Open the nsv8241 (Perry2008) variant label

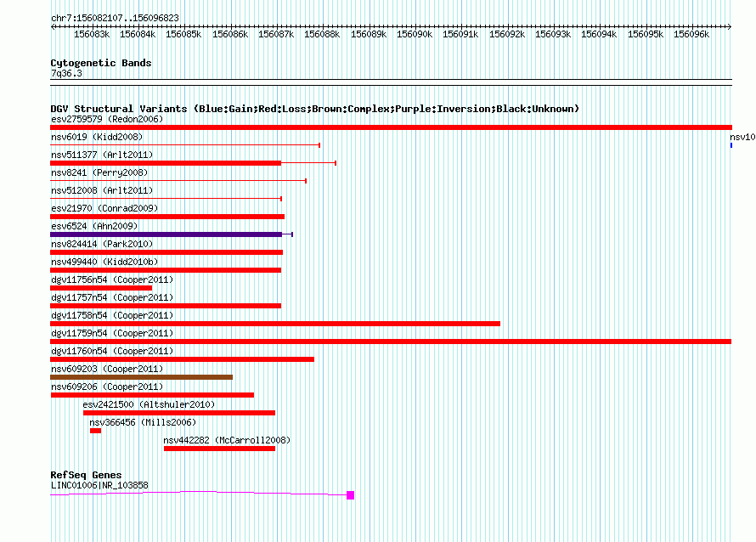[x=99, y=172]
